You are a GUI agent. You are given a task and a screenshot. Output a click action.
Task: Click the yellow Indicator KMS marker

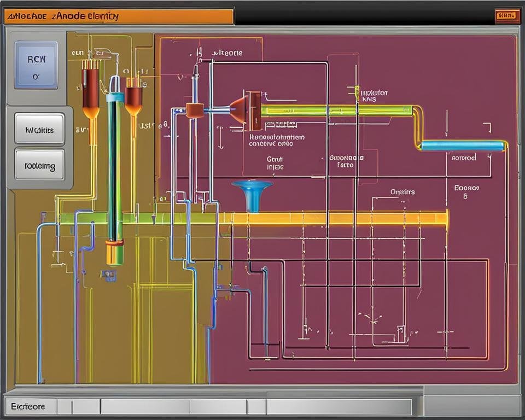click(356, 92)
